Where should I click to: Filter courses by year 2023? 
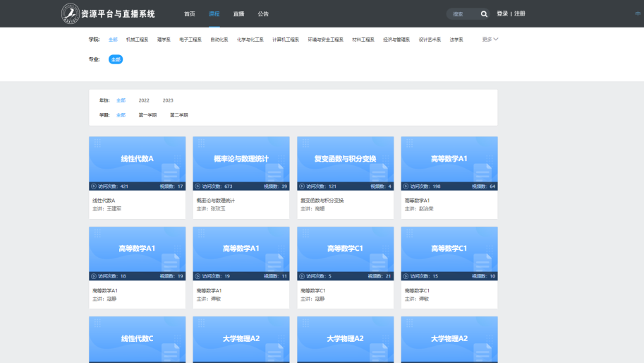(x=168, y=100)
